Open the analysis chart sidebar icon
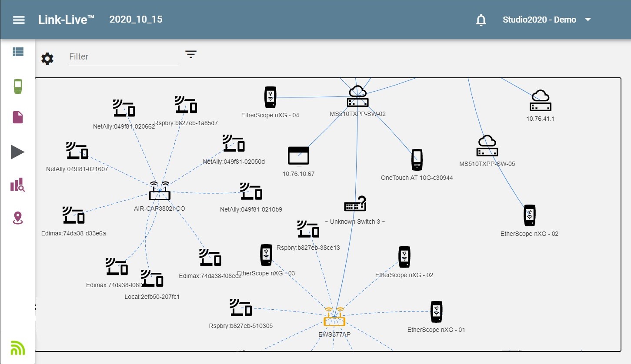This screenshot has height=364, width=631. click(18, 185)
